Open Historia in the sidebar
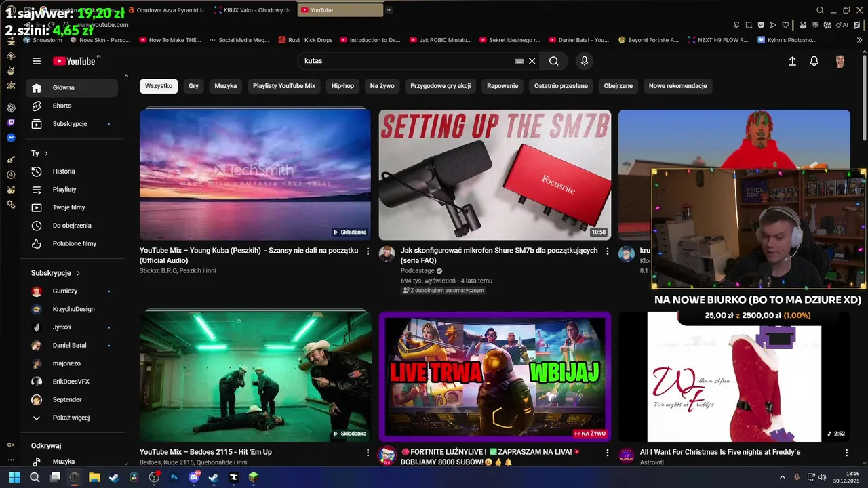Viewport: 868px width, 488px height. (72, 171)
